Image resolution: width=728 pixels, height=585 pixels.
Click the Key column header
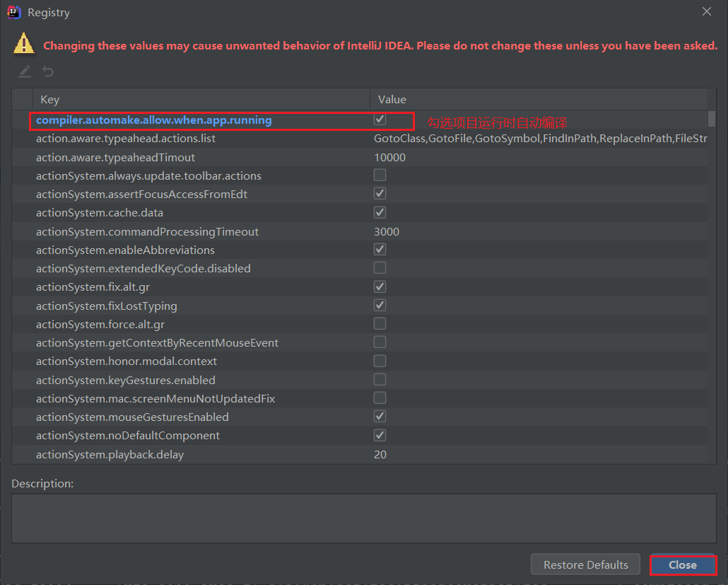pyautogui.click(x=201, y=100)
